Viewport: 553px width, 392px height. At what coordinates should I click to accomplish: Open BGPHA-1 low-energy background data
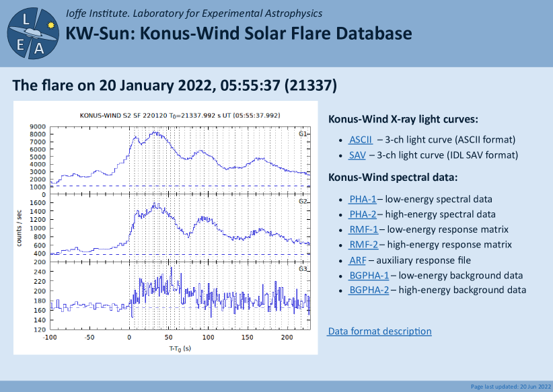[369, 276]
